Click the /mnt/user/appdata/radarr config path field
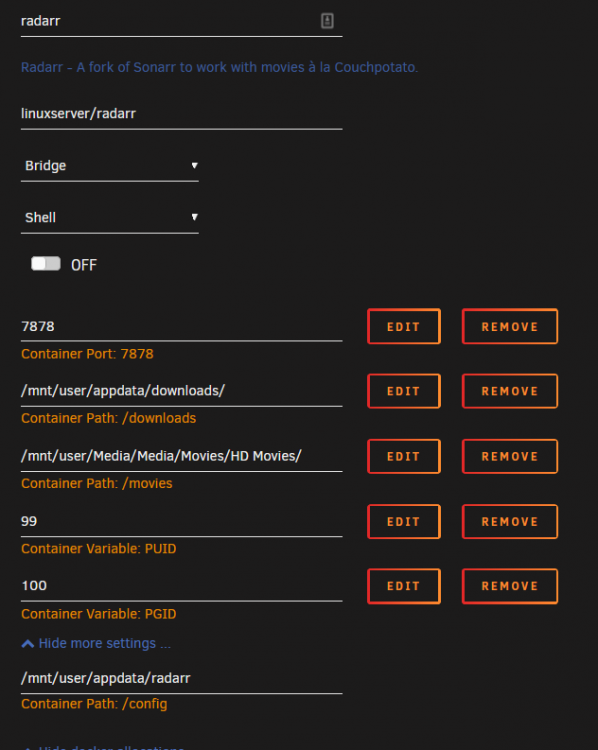The height and width of the screenshot is (750, 598). pyautogui.click(x=181, y=678)
